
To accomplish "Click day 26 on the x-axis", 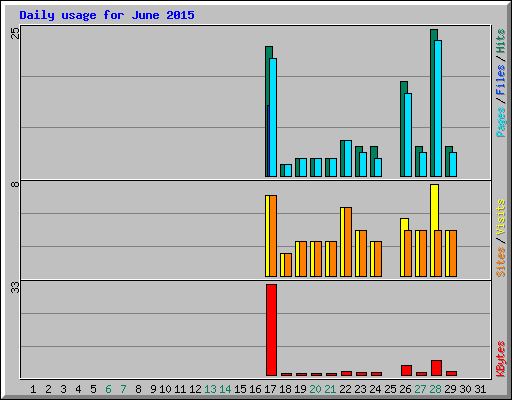I will point(405,389).
